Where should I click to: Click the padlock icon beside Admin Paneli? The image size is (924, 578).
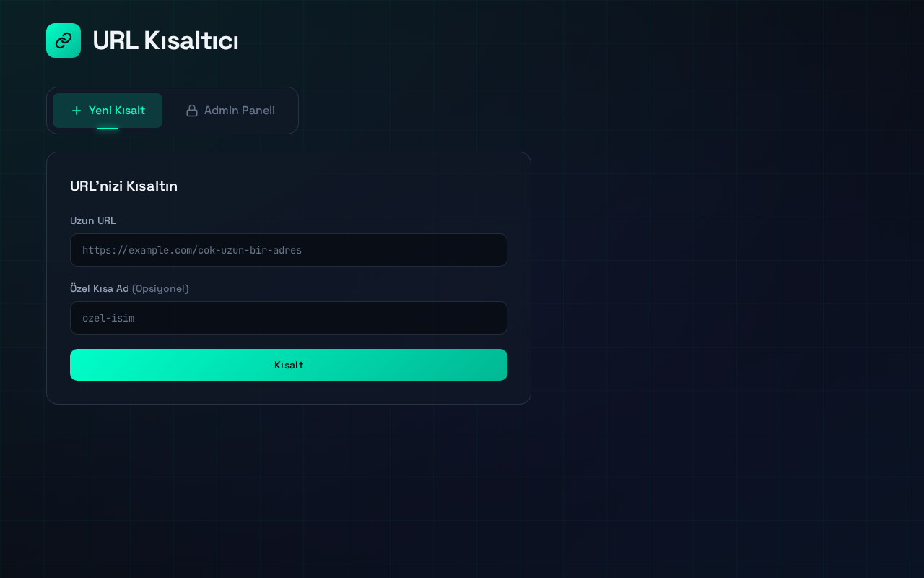(192, 111)
